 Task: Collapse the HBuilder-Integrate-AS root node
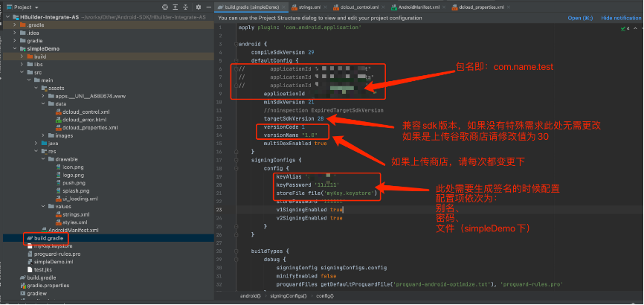8,17
